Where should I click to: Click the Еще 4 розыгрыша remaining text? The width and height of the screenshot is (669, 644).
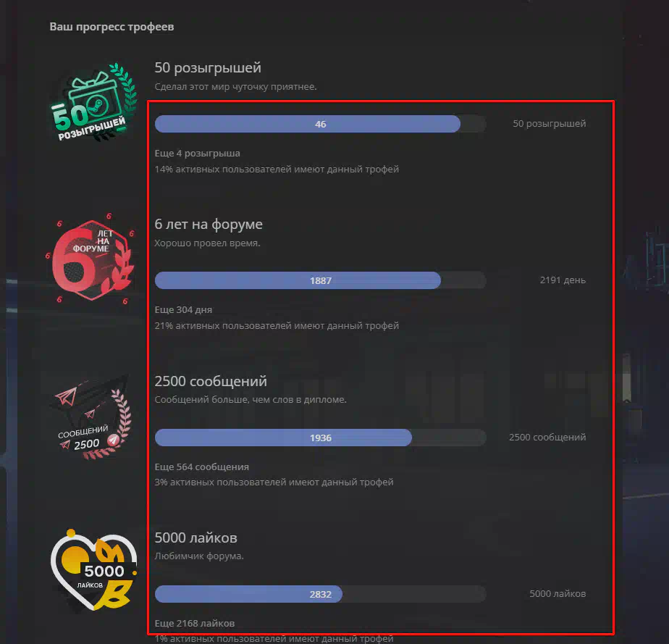pos(197,153)
